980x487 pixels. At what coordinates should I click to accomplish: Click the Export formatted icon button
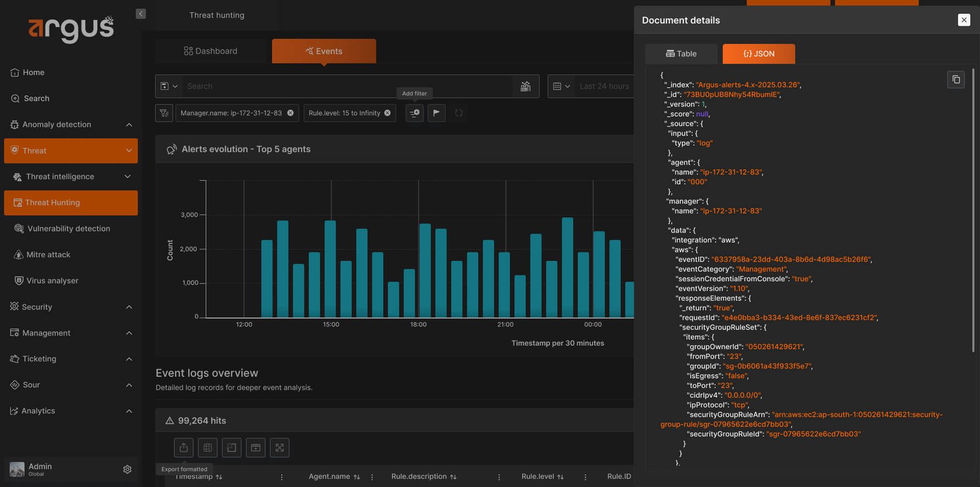pos(184,448)
